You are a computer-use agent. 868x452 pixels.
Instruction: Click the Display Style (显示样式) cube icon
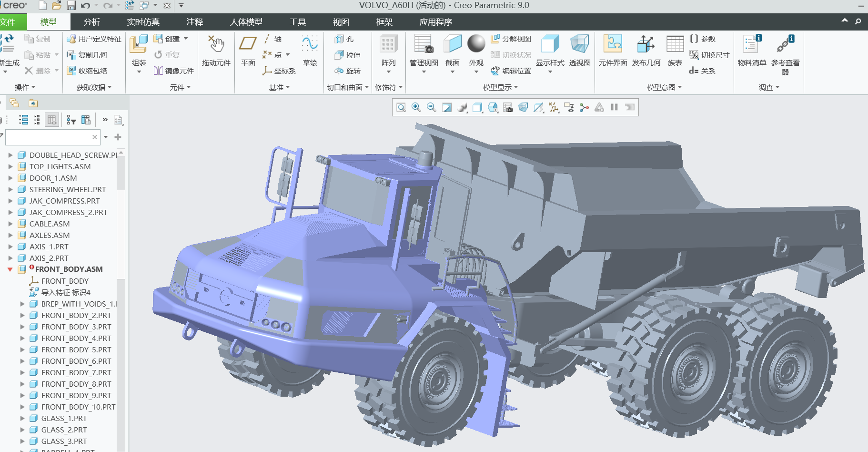pos(550,44)
